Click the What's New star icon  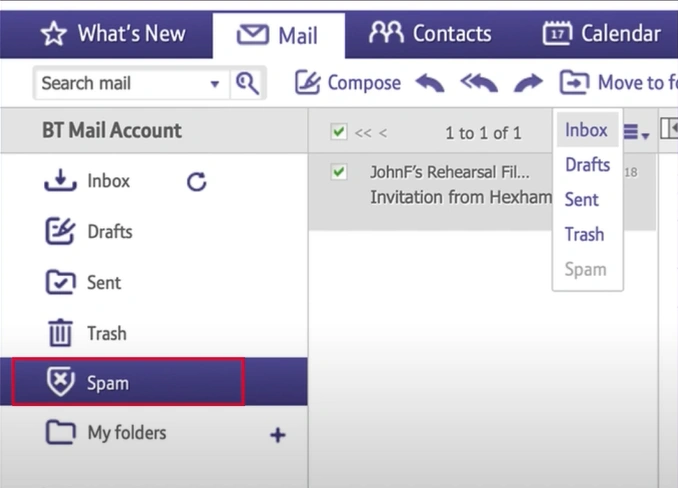(x=54, y=34)
